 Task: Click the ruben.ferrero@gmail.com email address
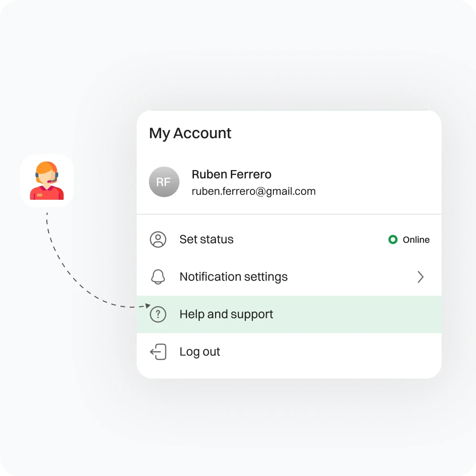[254, 191]
